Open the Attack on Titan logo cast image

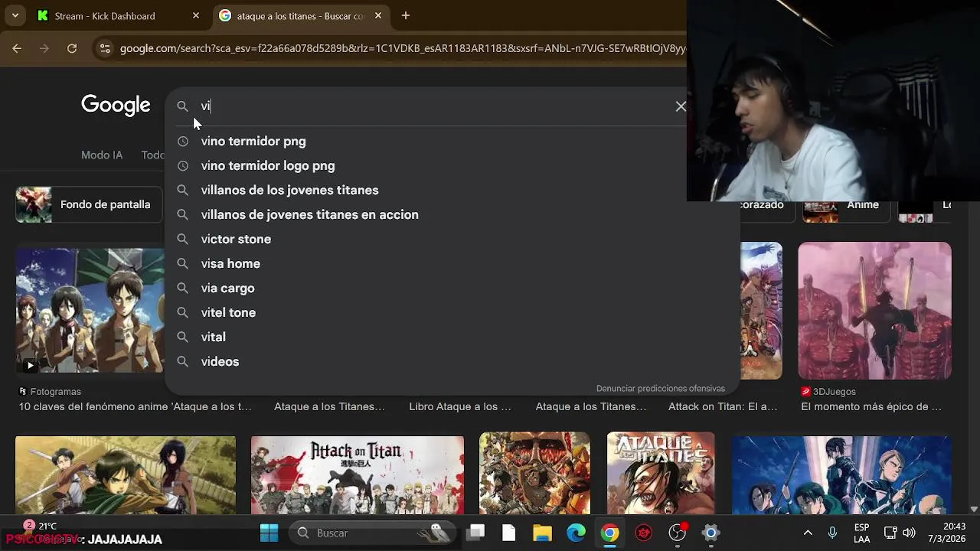pos(358,475)
